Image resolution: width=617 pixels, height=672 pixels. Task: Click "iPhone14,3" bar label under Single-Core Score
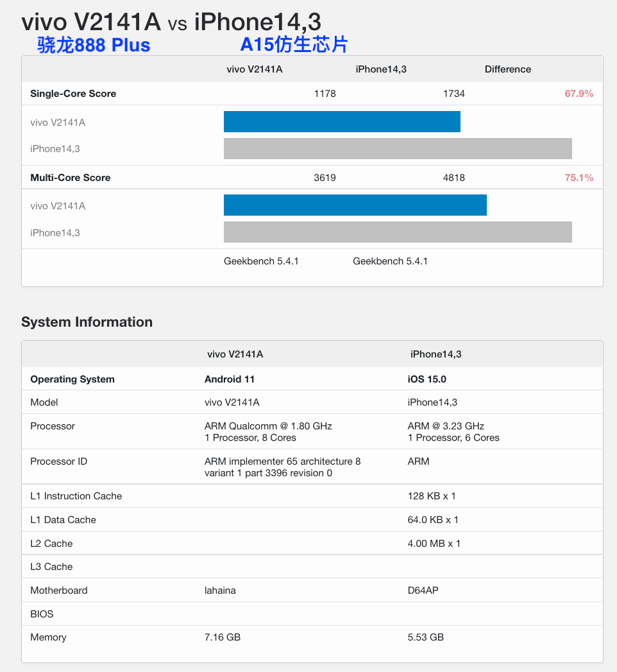pos(55,149)
